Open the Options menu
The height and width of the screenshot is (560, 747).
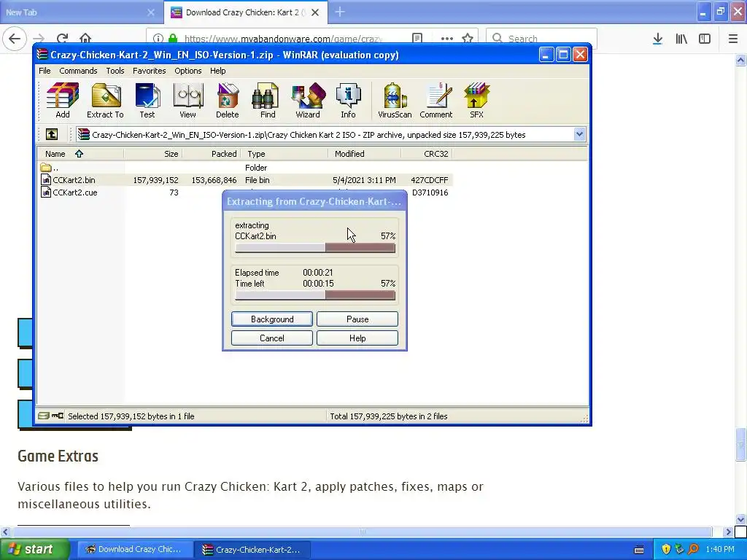(187, 71)
